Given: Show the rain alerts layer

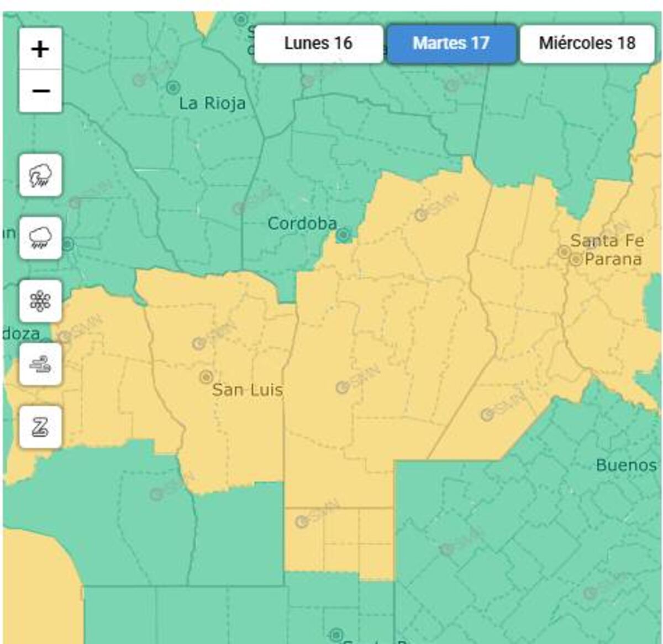Looking at the screenshot, I should point(40,238).
